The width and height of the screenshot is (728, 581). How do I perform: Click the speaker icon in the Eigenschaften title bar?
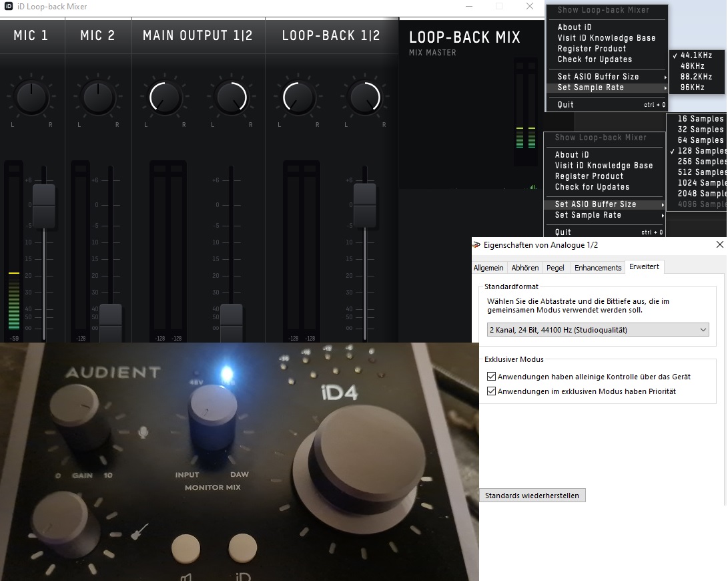476,245
